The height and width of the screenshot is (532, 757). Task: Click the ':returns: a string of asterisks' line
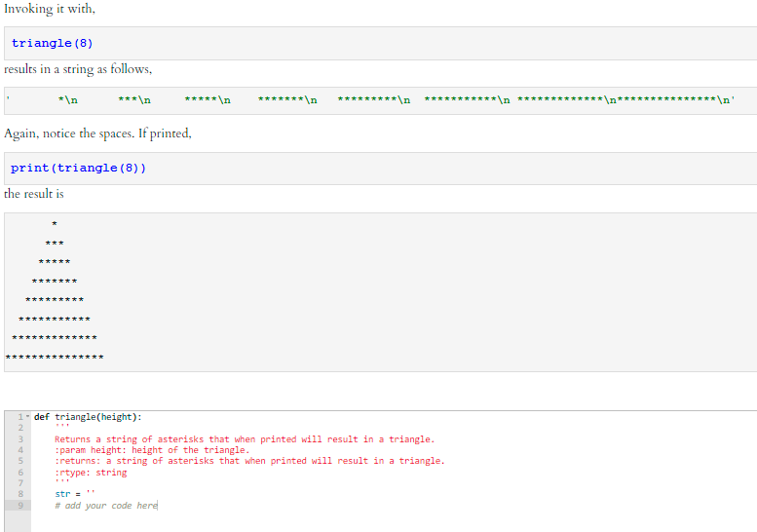[x=249, y=461]
